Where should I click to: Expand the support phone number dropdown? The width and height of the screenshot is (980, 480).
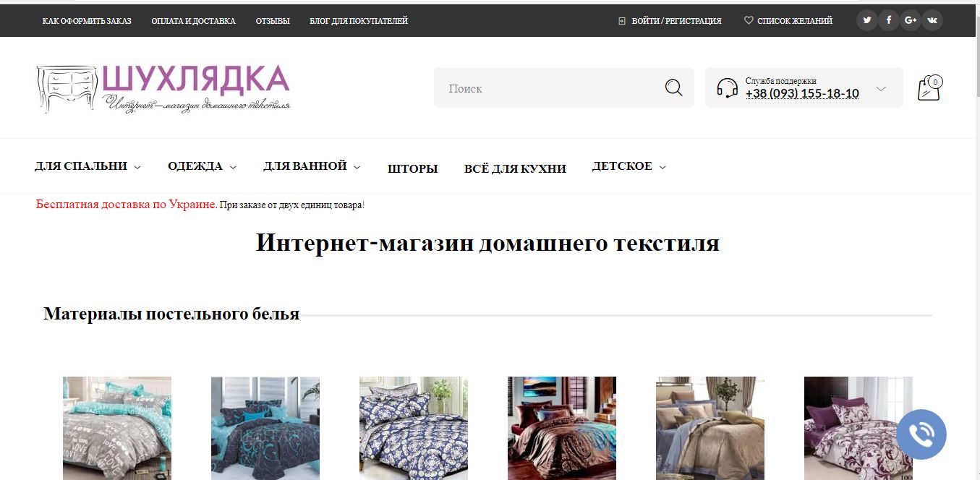coord(880,88)
